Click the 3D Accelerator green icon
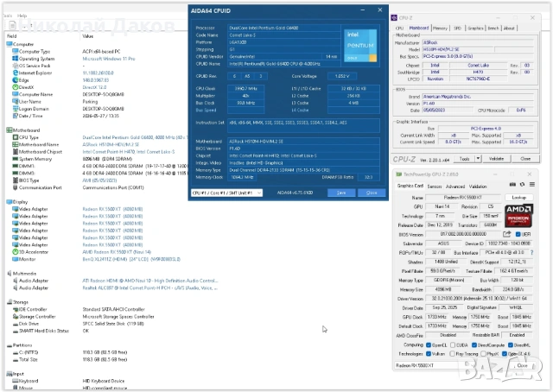553x392 pixels. [16, 252]
